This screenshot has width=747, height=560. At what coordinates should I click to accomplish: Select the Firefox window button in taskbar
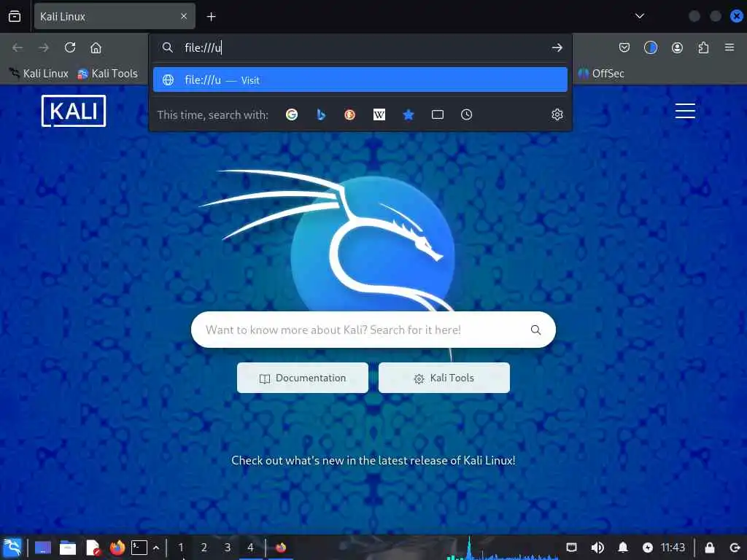[x=281, y=548]
